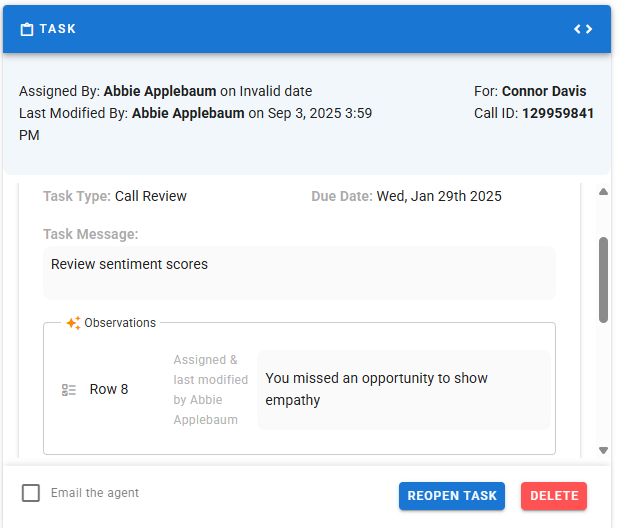The width and height of the screenshot is (620, 528).
Task: Select the Call ID number 129959841
Action: coord(558,113)
